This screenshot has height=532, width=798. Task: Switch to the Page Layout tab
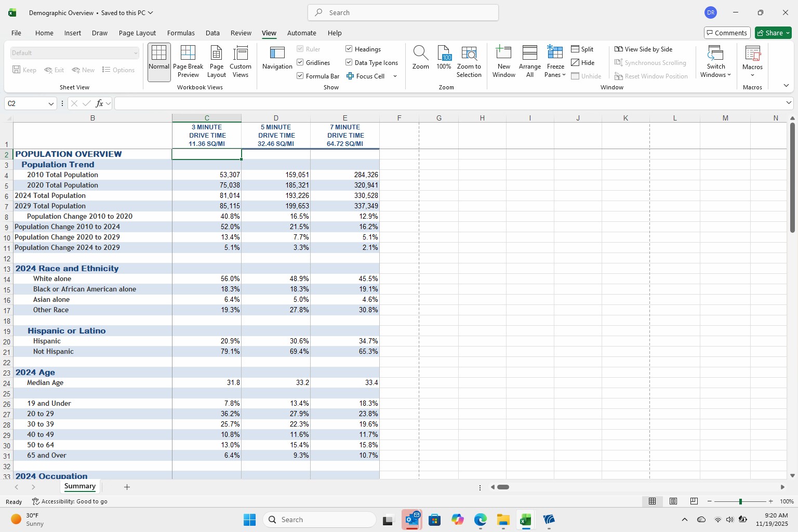(x=137, y=33)
